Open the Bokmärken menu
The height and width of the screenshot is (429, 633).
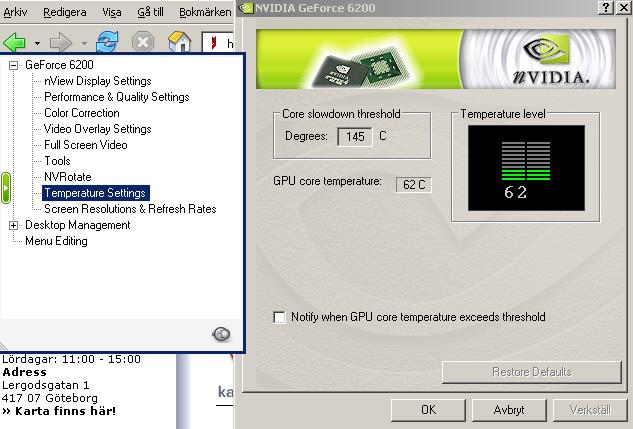click(205, 12)
